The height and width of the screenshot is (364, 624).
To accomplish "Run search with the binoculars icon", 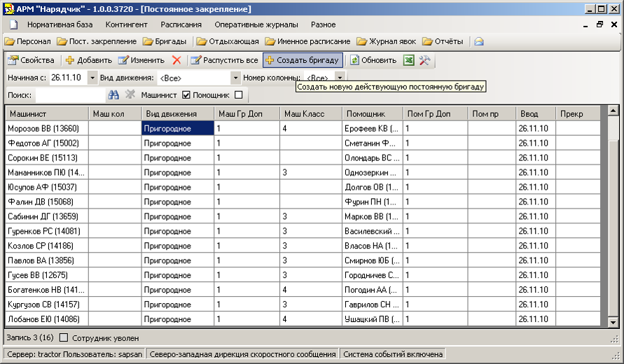I will tap(113, 94).
